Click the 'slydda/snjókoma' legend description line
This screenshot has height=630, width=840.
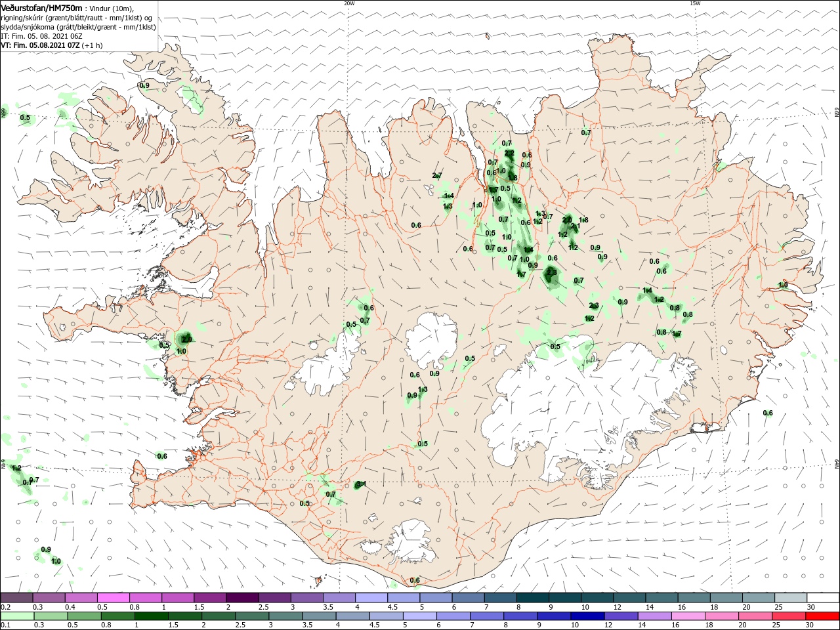click(x=78, y=27)
